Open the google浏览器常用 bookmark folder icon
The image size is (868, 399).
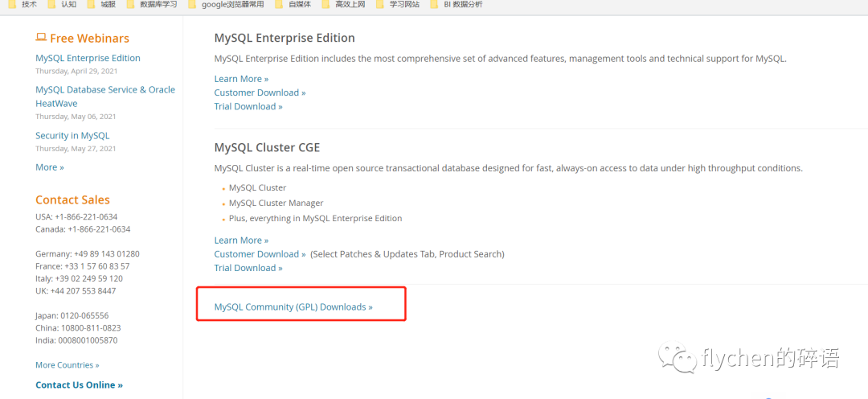192,5
